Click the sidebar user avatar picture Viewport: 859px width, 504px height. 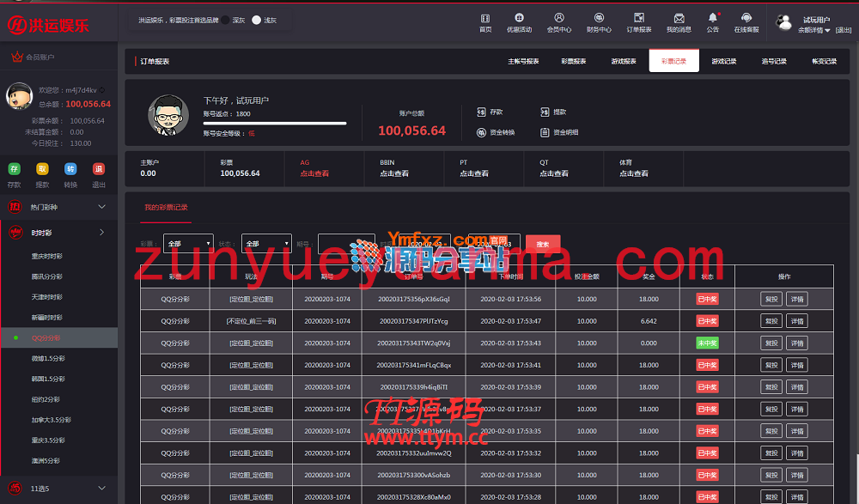pos(19,96)
